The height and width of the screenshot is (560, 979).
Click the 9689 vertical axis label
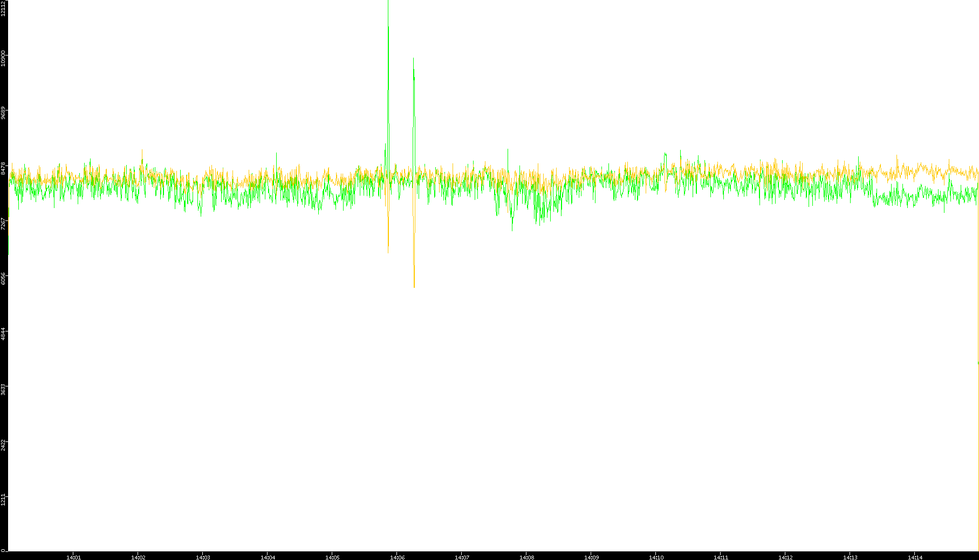(4, 113)
